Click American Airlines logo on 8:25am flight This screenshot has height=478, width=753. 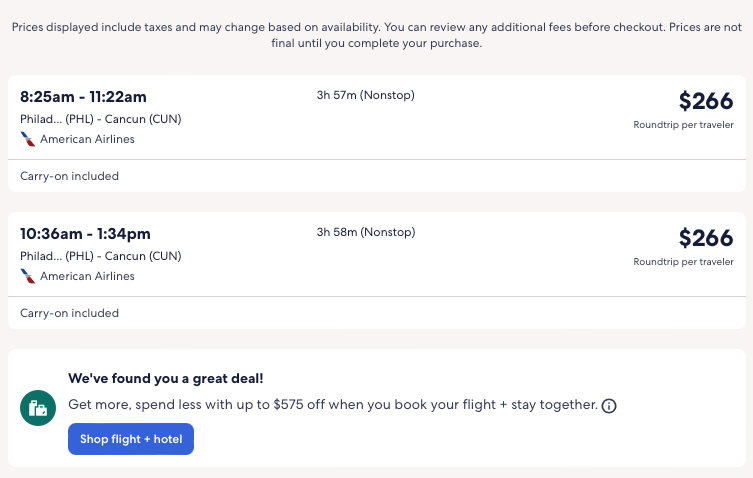coord(28,139)
